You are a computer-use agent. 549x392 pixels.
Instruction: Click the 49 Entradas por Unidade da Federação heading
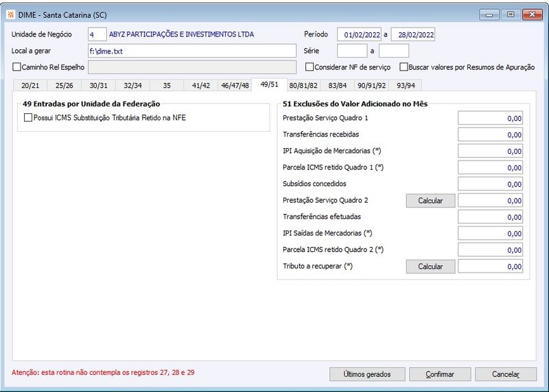click(91, 104)
